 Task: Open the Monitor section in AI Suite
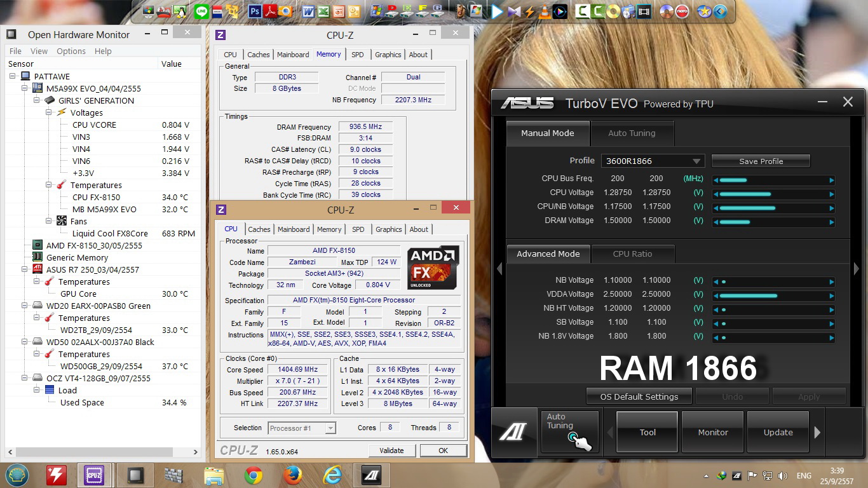point(713,432)
